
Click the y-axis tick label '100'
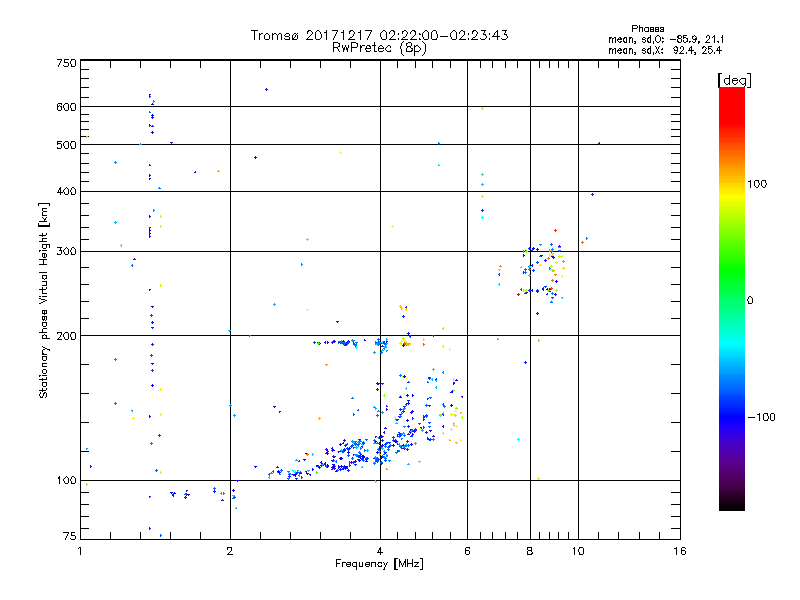click(x=66, y=480)
